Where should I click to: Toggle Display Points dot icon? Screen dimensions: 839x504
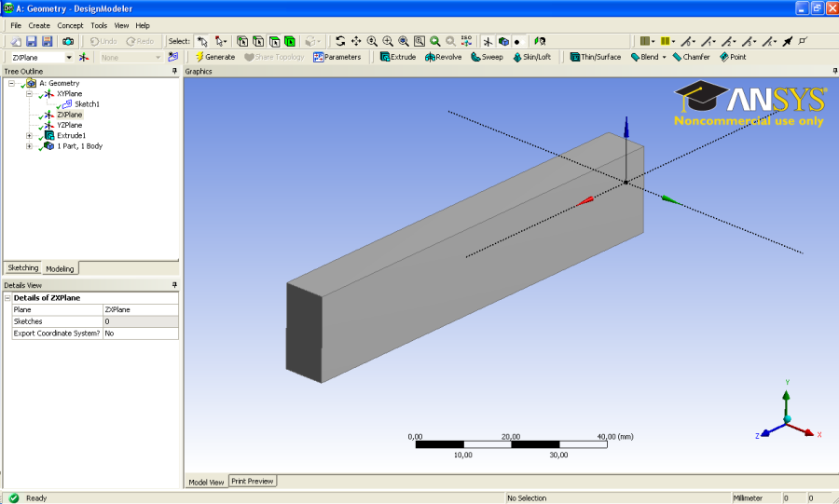pos(517,41)
